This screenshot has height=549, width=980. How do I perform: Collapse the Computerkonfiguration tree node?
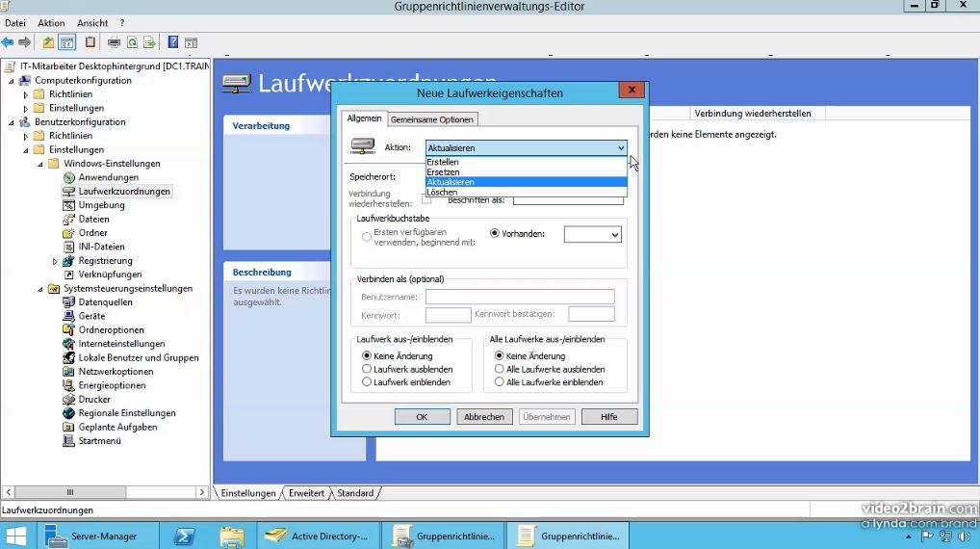tap(11, 81)
